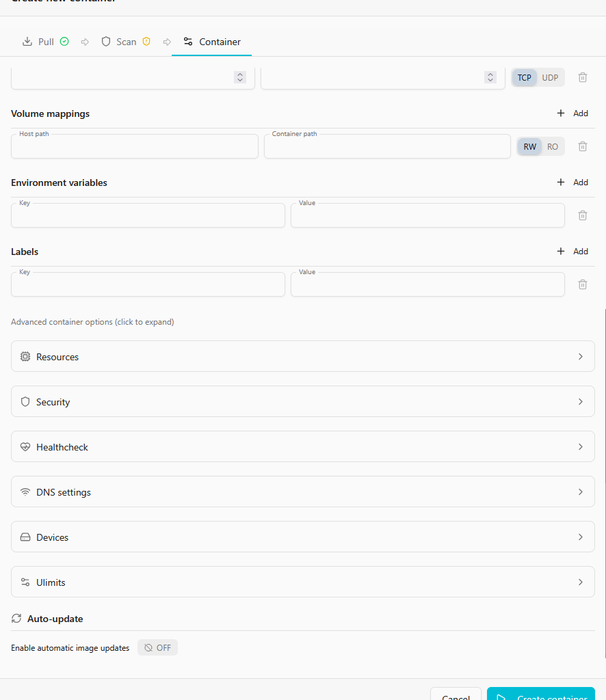Click the container port stepper arrows
This screenshot has width=606, height=700.
click(490, 77)
